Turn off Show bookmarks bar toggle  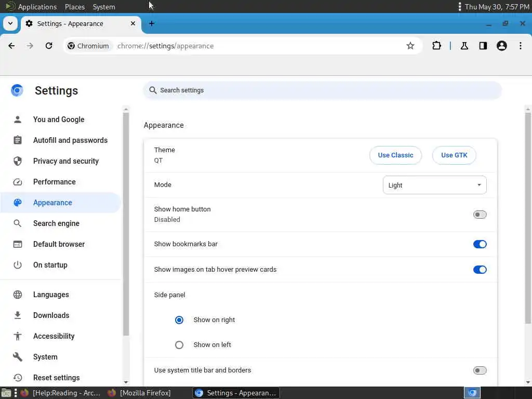coord(480,244)
